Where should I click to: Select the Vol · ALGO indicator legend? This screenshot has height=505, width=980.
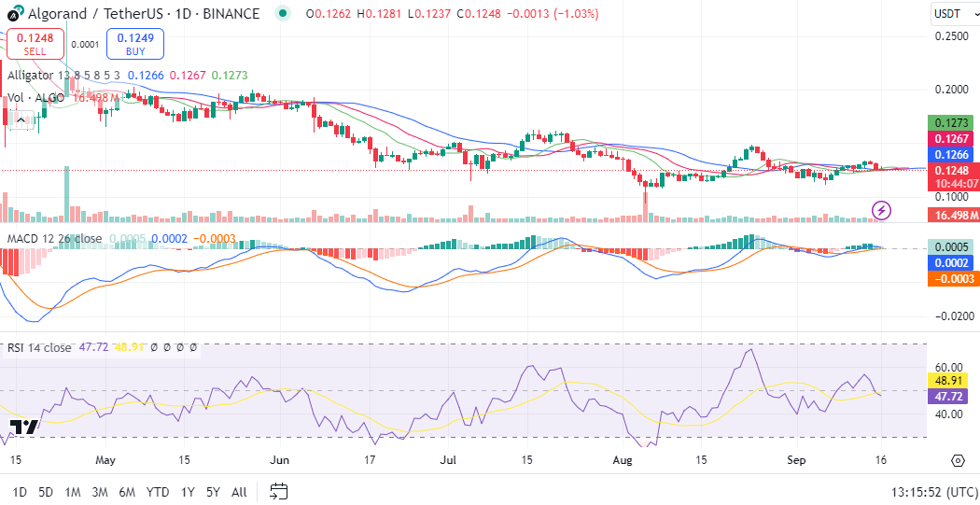(x=35, y=98)
